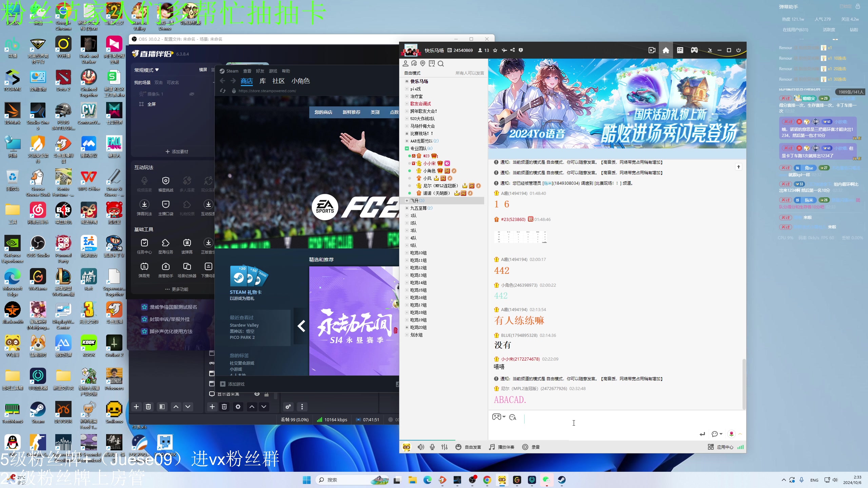Open the quick reply bubble dropdown
Screen dimensions: 868x488
click(717, 434)
